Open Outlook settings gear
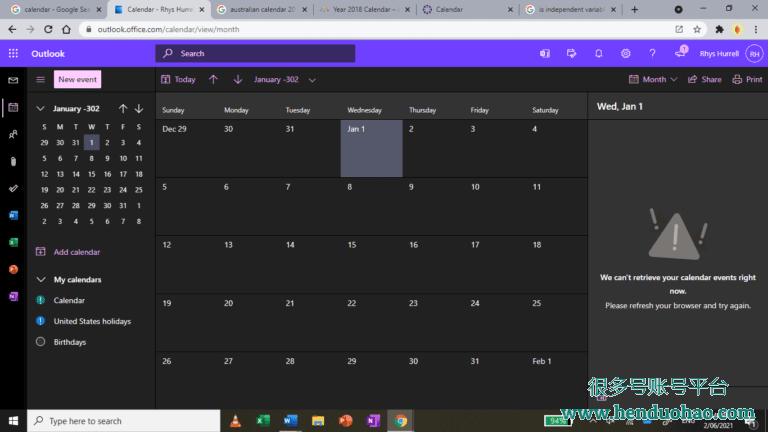Screen dimensions: 768x432 pyautogui.click(x=625, y=53)
